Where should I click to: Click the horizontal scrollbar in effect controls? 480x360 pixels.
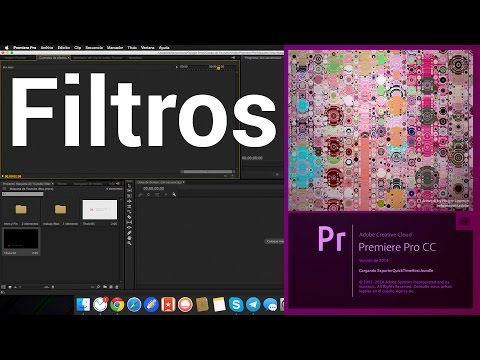coord(208,172)
